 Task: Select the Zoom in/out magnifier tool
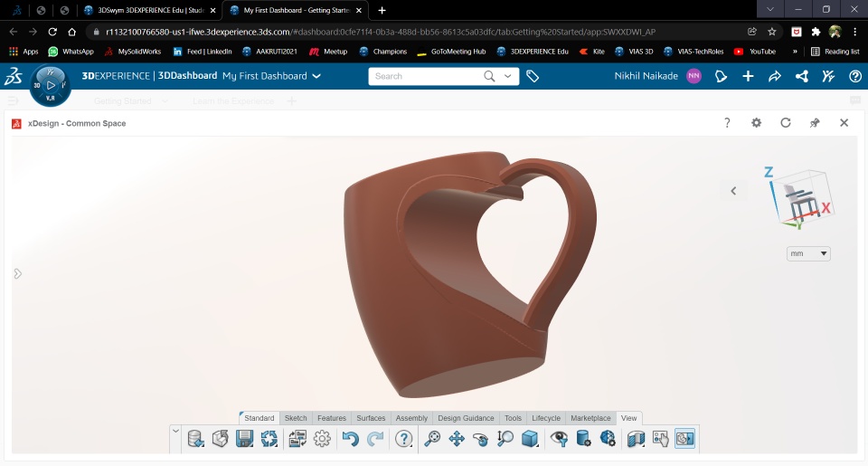[505, 439]
